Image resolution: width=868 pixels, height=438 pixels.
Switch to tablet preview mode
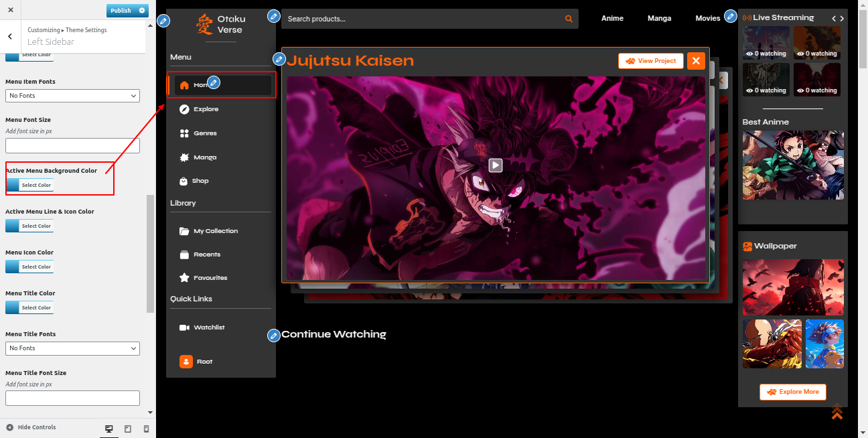tap(128, 429)
